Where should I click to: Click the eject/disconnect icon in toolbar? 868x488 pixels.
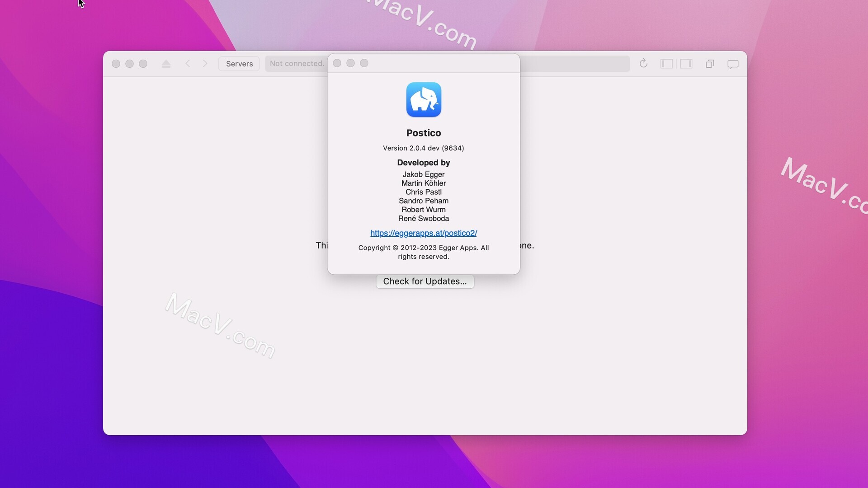[x=166, y=64]
